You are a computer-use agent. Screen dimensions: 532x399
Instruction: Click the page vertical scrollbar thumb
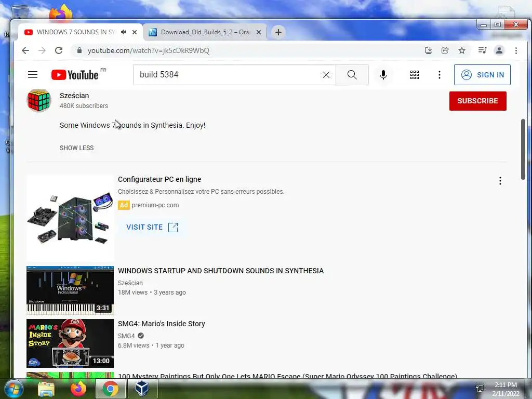click(523, 149)
